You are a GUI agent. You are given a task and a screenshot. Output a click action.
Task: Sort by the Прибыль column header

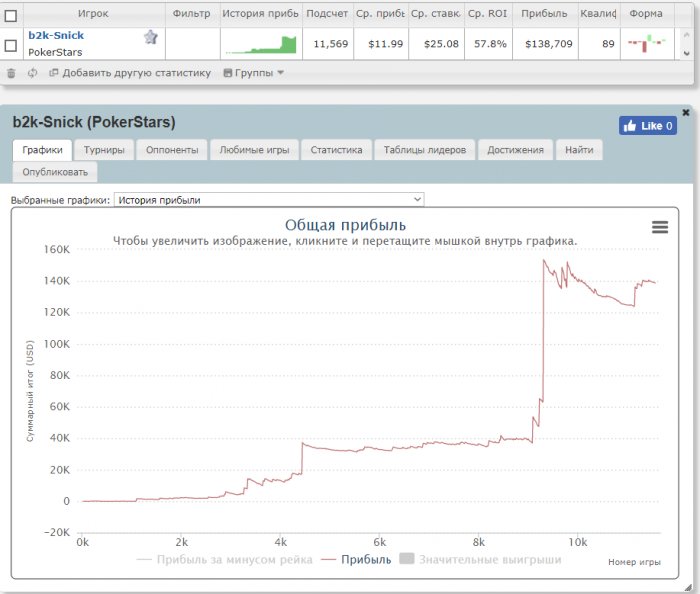click(x=544, y=14)
